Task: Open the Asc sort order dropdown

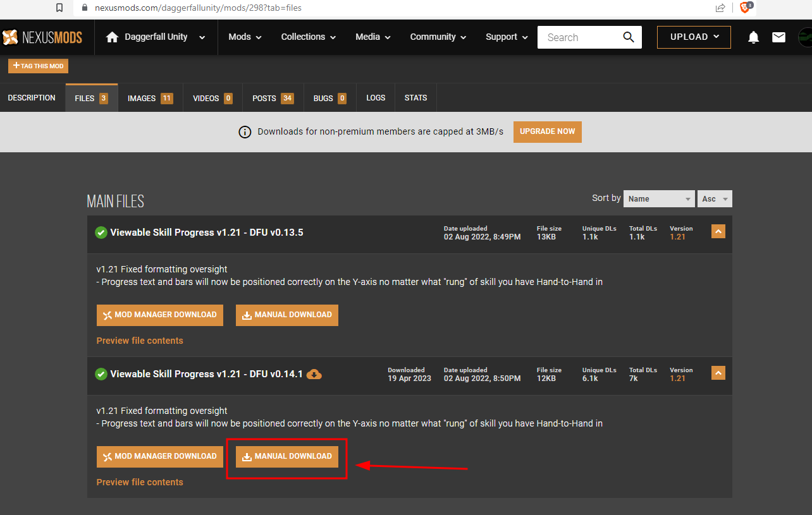Action: (x=715, y=199)
